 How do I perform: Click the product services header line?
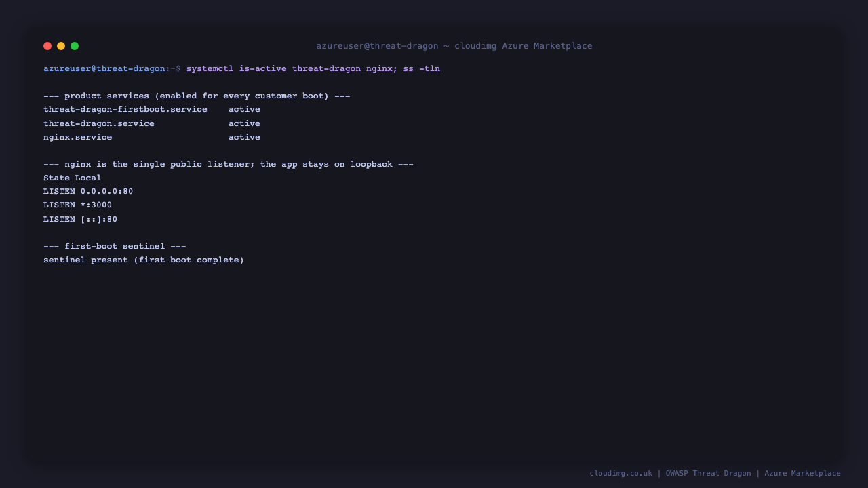tap(197, 96)
